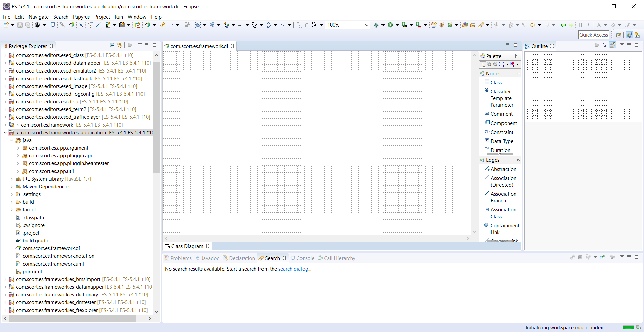Open the Papyrus menu
Screen dimensions: 644x332
pos(81,17)
